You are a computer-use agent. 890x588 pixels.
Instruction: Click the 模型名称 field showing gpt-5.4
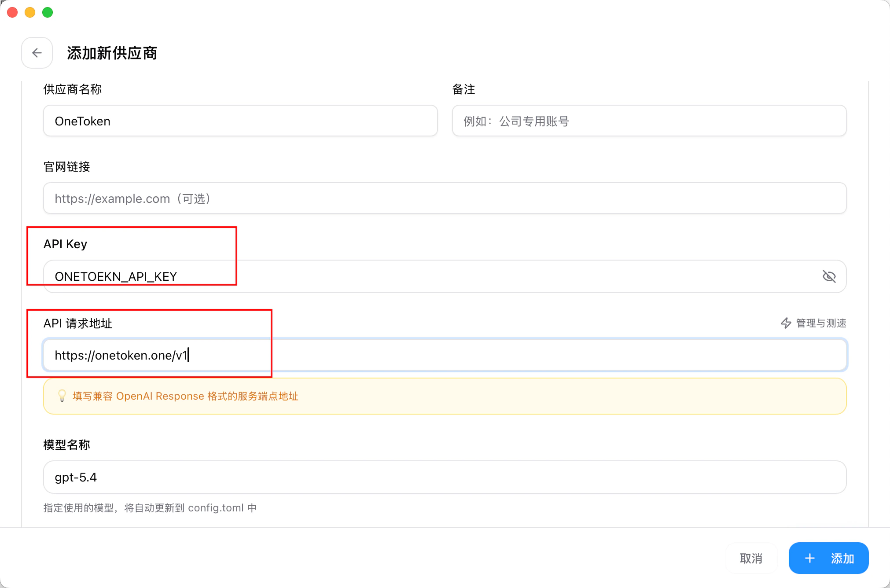(445, 477)
